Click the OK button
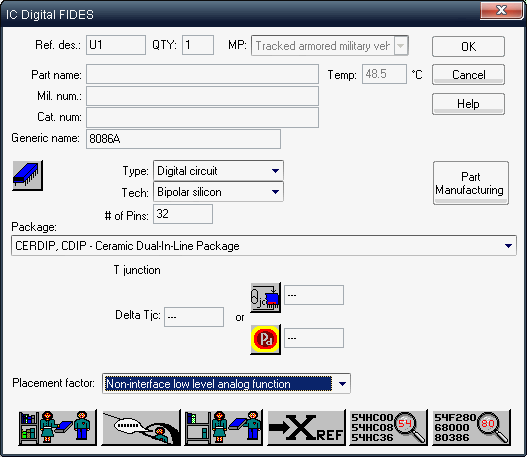Viewport: 527px width, 457px height. coord(468,46)
